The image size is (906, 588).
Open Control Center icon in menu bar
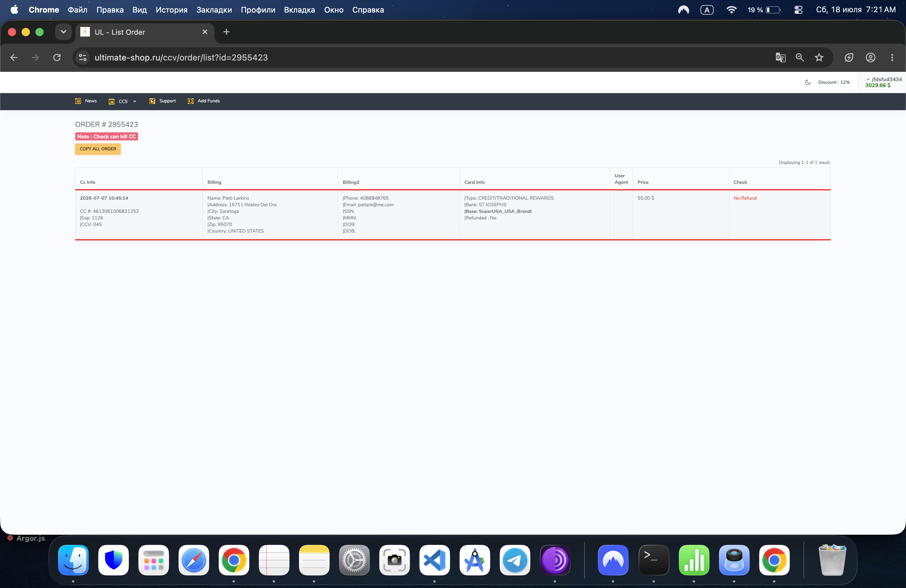[x=798, y=10]
